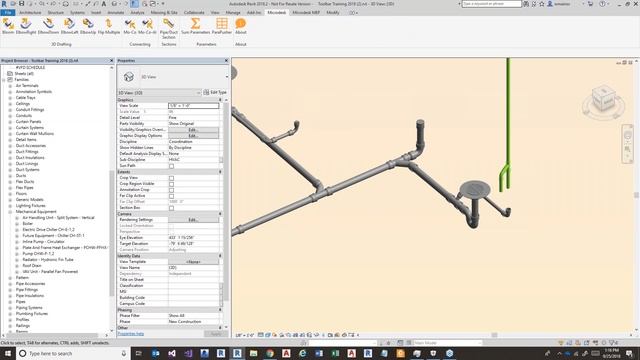Collapse the Graphics properties section
Screen dimensions: 640x360
click(220, 100)
